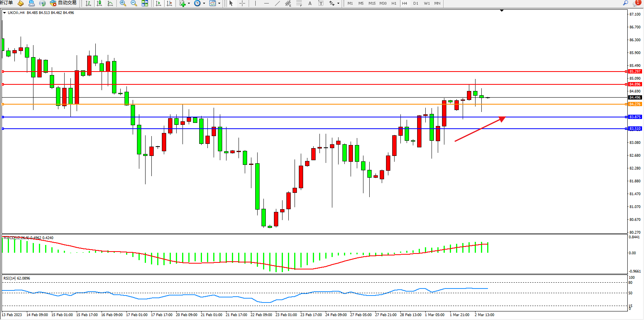Switch chart to bar chart mode

[x=88, y=3]
